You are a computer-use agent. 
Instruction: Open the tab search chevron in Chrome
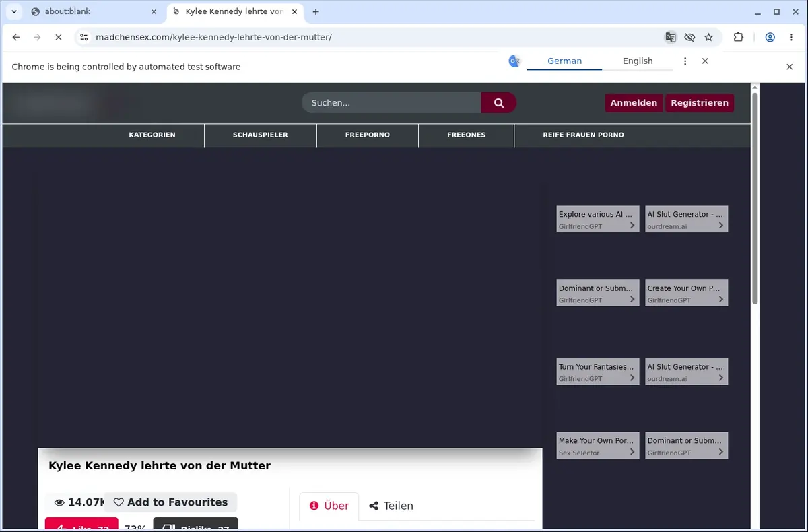(x=13, y=11)
